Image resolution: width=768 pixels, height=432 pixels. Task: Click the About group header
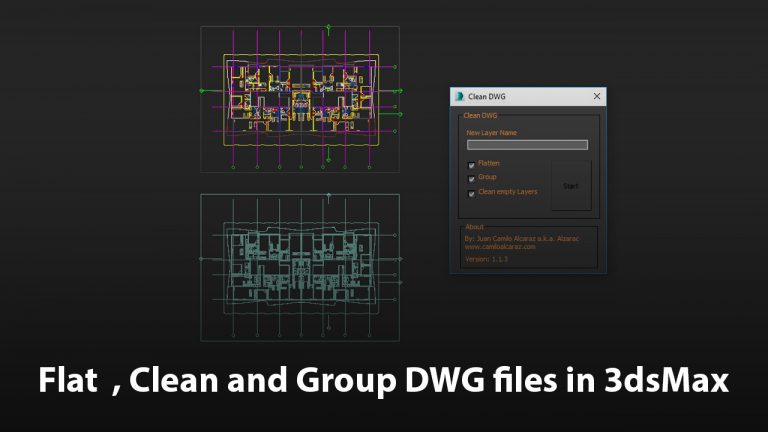coord(474,227)
